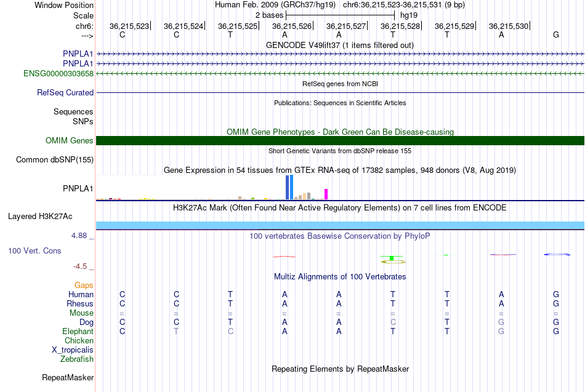Click the Repeating Elements by RepeatMasker title
Screen dimensions: 585x392
click(340, 369)
